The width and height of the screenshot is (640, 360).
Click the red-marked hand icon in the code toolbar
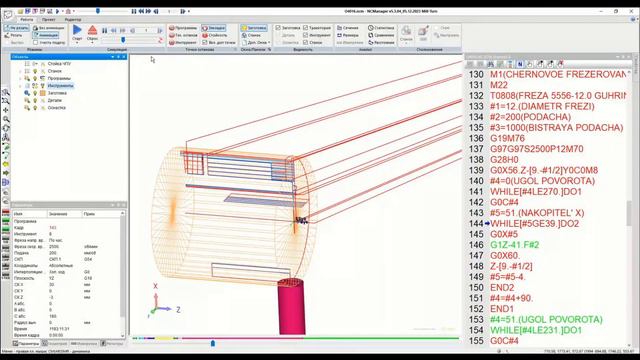coord(560,64)
